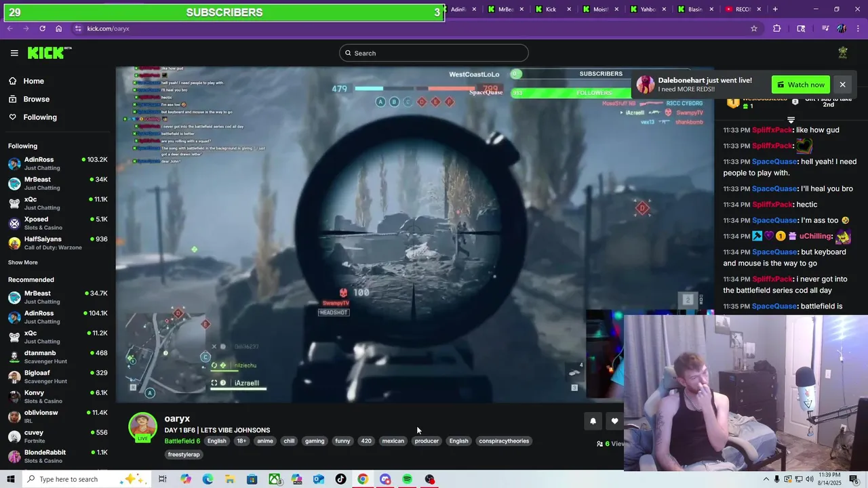Click chat user uChilling's name
Screen dimensions: 868x488
coord(815,237)
